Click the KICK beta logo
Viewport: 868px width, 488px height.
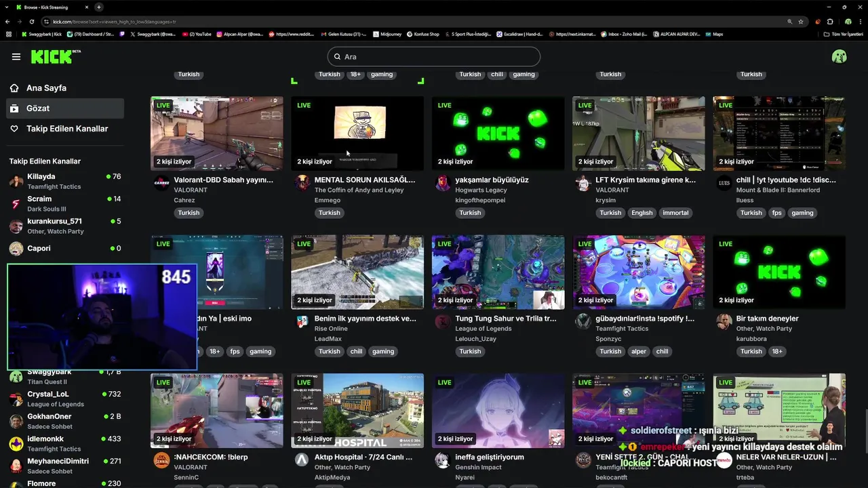(x=56, y=56)
